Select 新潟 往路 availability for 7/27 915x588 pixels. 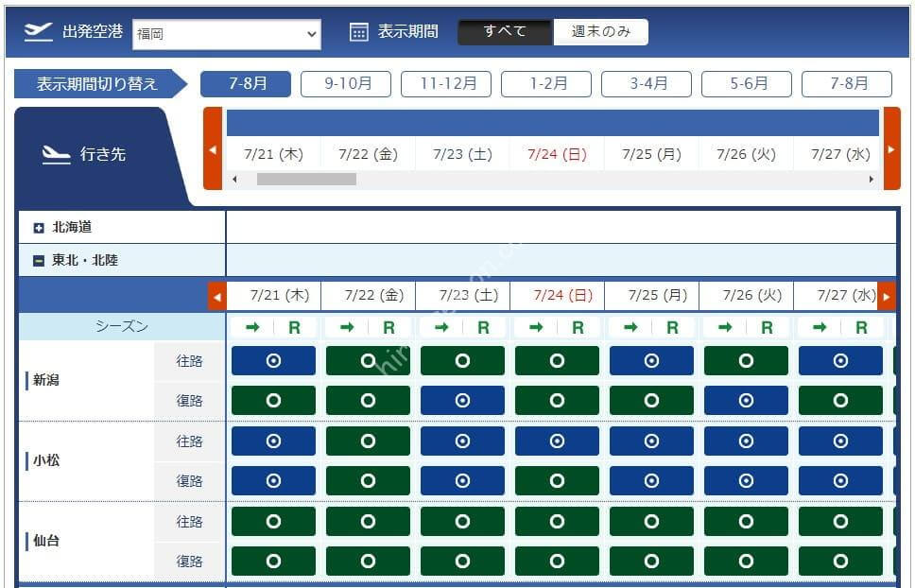840,360
